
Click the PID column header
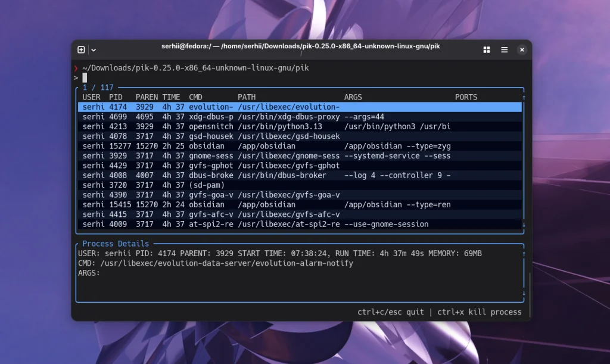click(x=117, y=97)
